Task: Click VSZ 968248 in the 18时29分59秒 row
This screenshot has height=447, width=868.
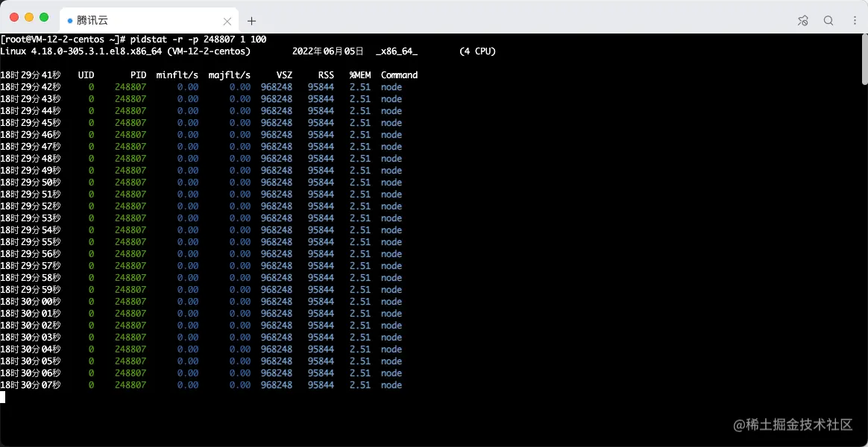Action: click(x=276, y=289)
